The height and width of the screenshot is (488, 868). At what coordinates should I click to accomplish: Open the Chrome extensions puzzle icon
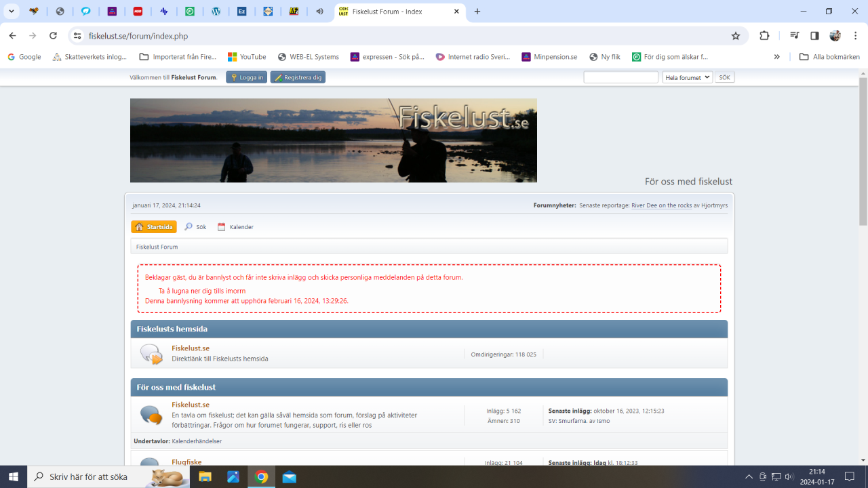764,36
